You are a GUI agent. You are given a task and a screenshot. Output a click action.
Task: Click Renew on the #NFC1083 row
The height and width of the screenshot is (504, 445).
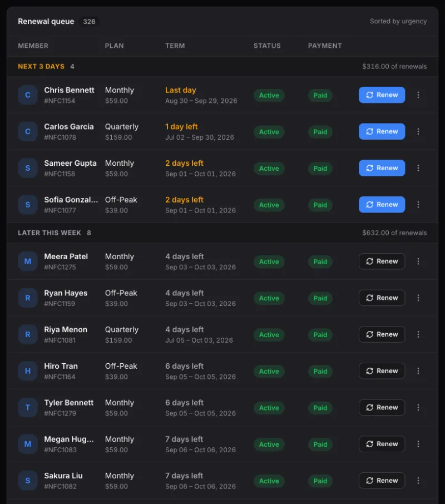(382, 444)
